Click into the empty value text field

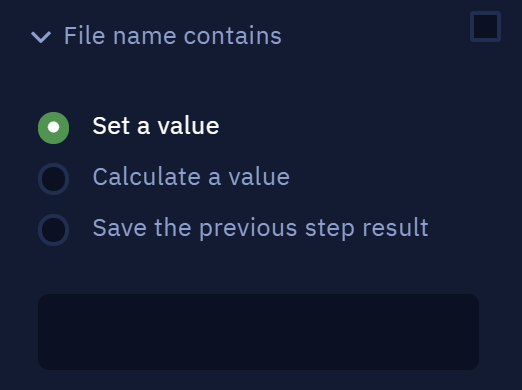258,332
